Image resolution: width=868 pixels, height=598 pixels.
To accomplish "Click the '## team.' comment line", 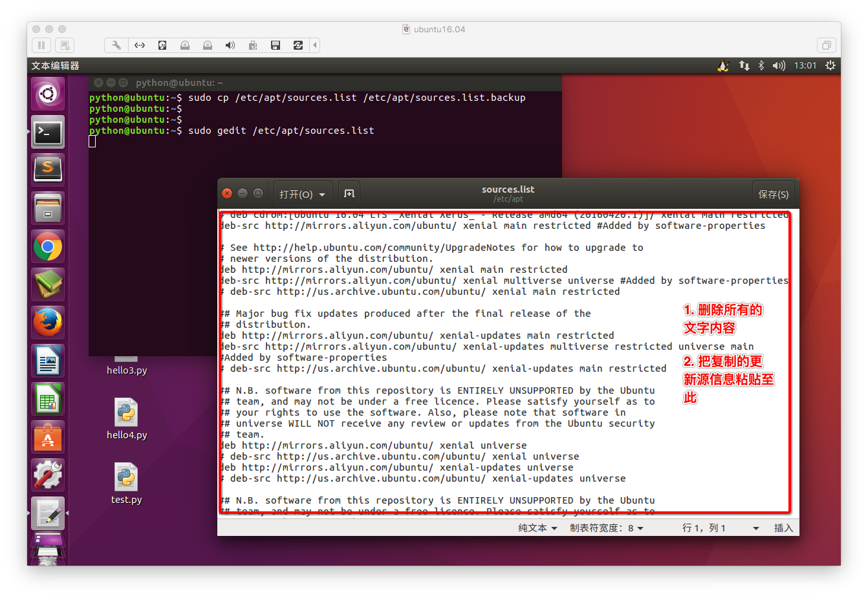I will (242, 434).
